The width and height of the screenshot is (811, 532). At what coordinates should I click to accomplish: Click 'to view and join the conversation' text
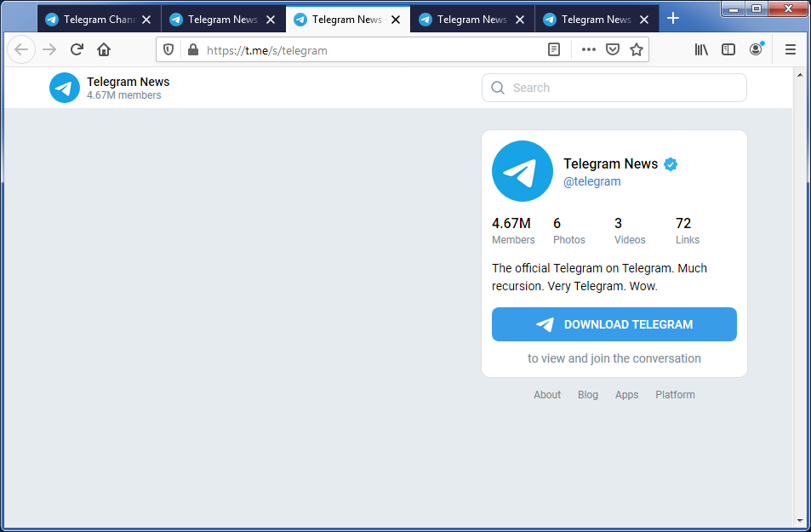coord(614,358)
